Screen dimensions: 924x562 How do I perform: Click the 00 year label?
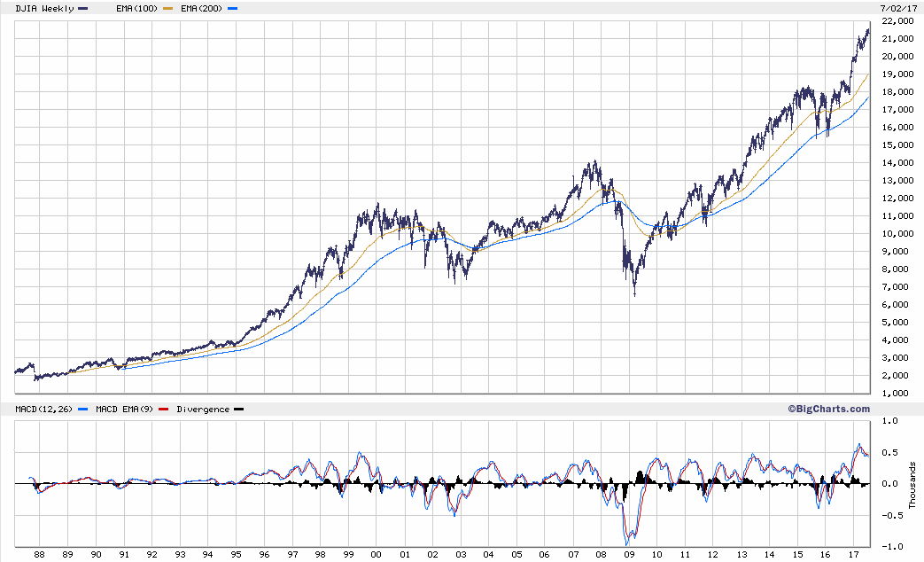pyautogui.click(x=376, y=554)
